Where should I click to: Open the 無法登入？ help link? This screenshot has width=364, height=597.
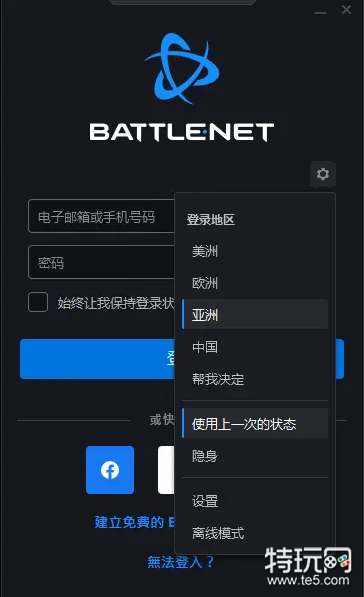(x=180, y=562)
